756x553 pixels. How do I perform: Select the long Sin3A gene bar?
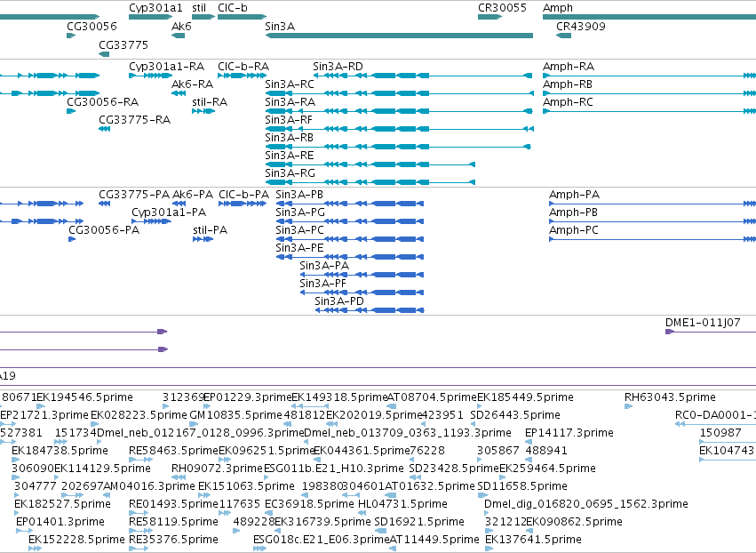point(399,36)
